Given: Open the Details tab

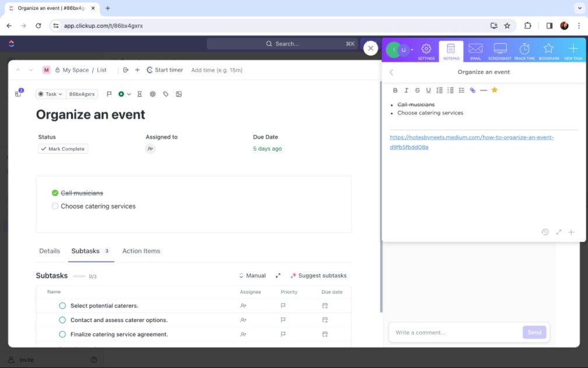Looking at the screenshot, I should click(x=49, y=251).
